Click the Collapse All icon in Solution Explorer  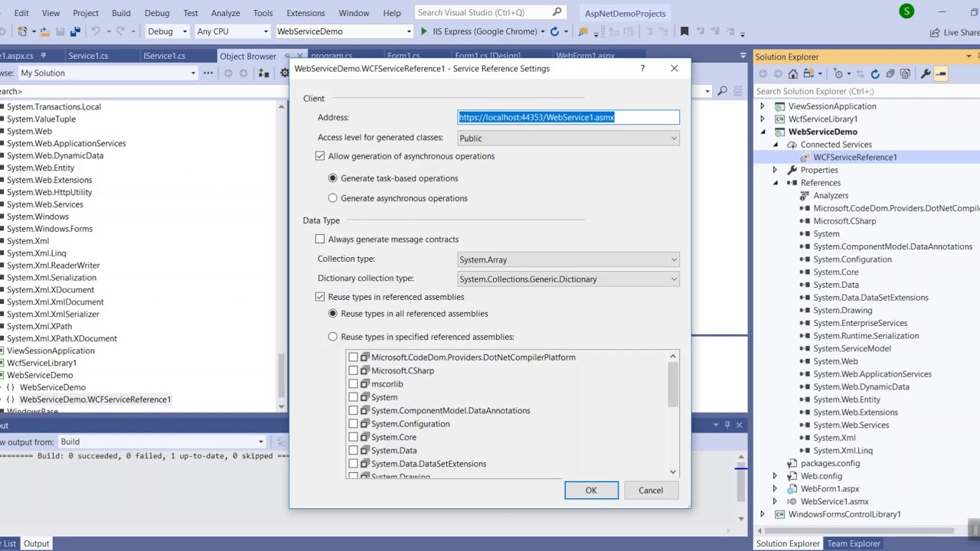pos(890,73)
